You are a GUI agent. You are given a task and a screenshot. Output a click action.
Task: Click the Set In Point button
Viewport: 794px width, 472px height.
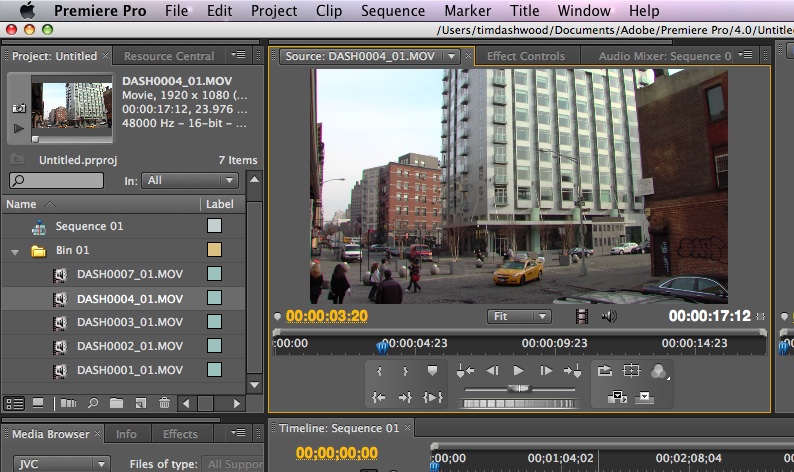(x=380, y=371)
